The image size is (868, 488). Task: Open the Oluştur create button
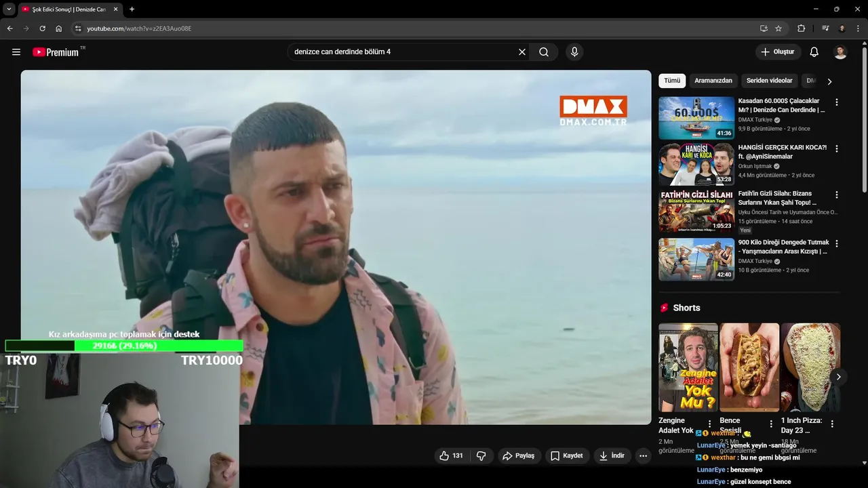click(778, 52)
